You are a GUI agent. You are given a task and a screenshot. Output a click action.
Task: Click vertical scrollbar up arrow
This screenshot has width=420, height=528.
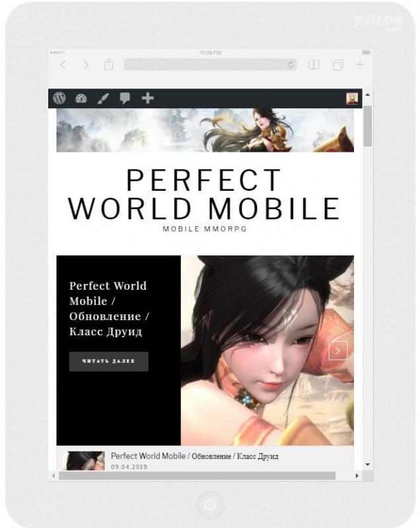point(368,94)
